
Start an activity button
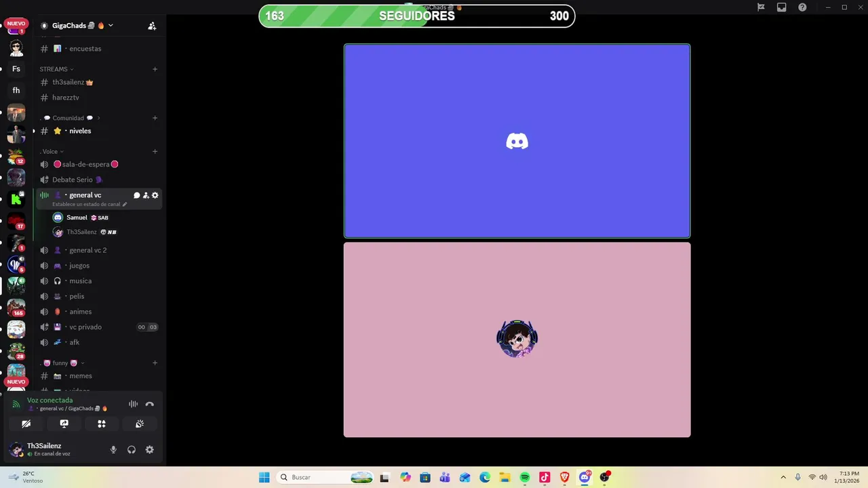coord(102,424)
